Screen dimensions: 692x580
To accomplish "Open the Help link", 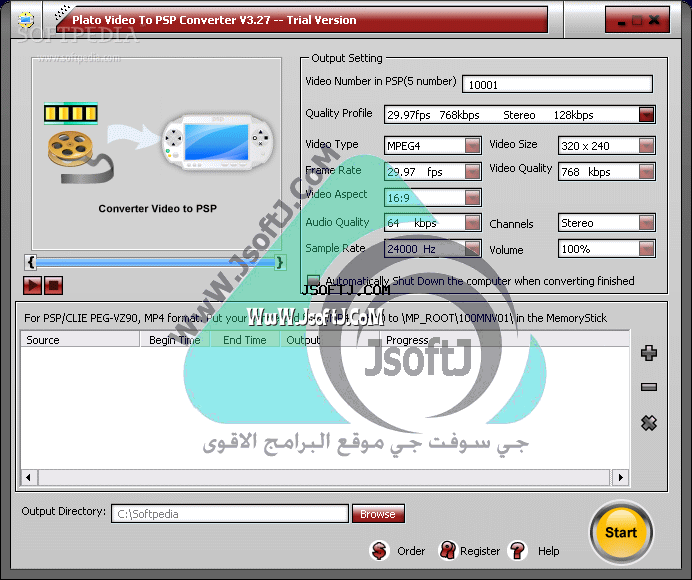I will [x=548, y=551].
